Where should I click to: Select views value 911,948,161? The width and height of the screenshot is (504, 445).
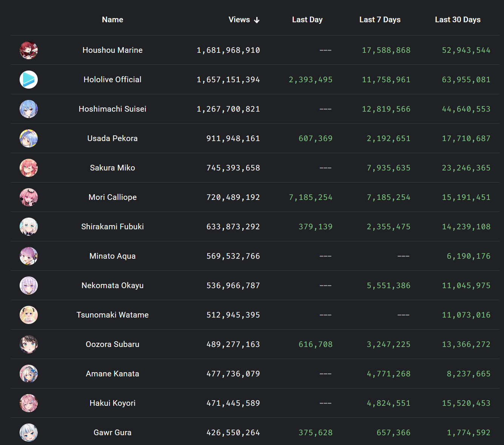233,138
